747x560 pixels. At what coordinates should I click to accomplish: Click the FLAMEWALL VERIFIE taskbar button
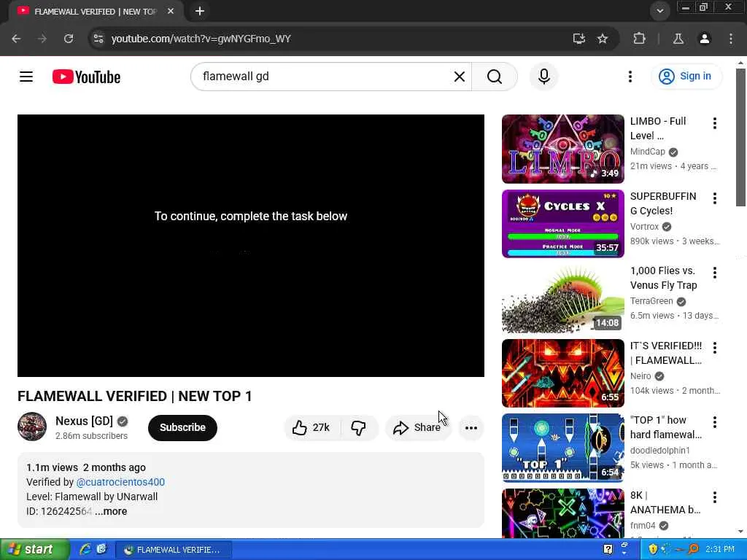pos(174,550)
